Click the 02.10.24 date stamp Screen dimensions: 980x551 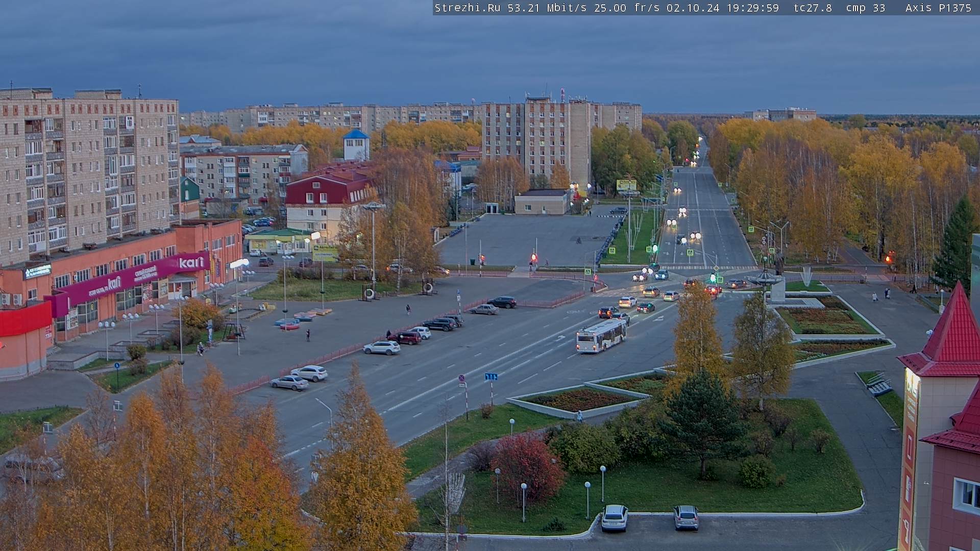pos(692,8)
